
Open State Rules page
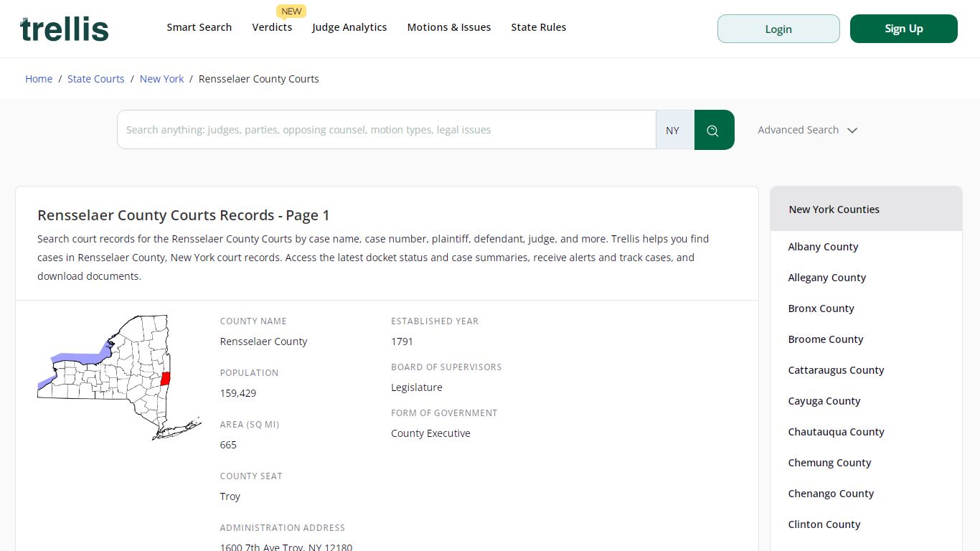539,27
